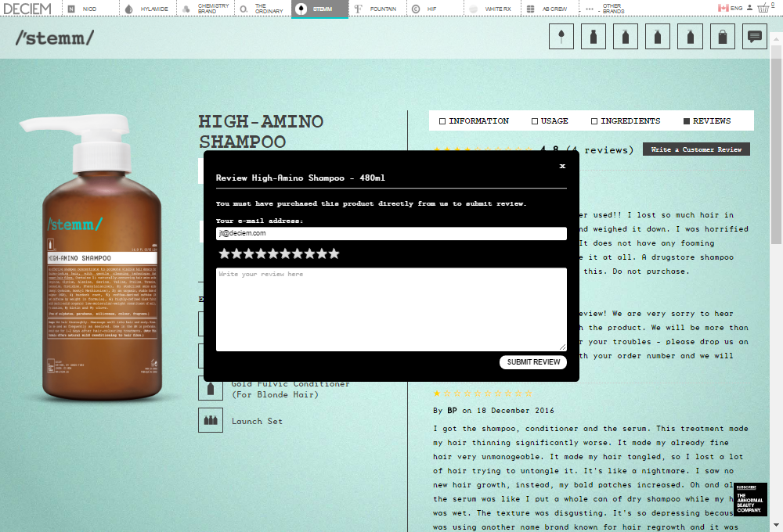Click the reviewer line "By BP on 18 December 2016"
Viewport: 783px width, 532px height.
[x=493, y=410]
